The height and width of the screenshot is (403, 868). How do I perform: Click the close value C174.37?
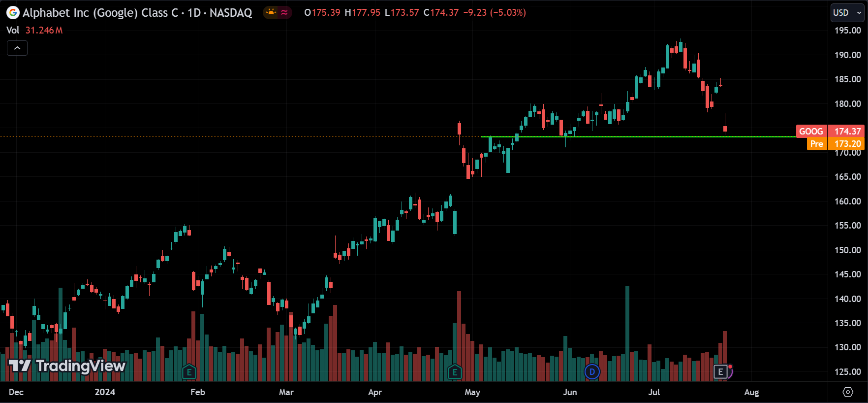tap(441, 12)
